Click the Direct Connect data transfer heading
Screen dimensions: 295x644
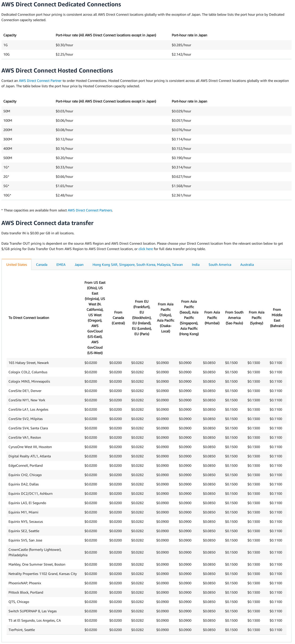pyautogui.click(x=47, y=223)
